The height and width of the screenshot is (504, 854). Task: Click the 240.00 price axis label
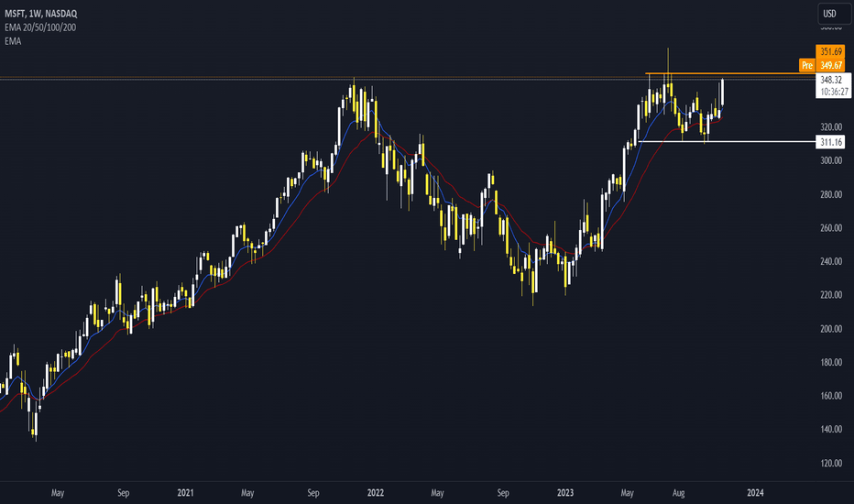coord(831,261)
